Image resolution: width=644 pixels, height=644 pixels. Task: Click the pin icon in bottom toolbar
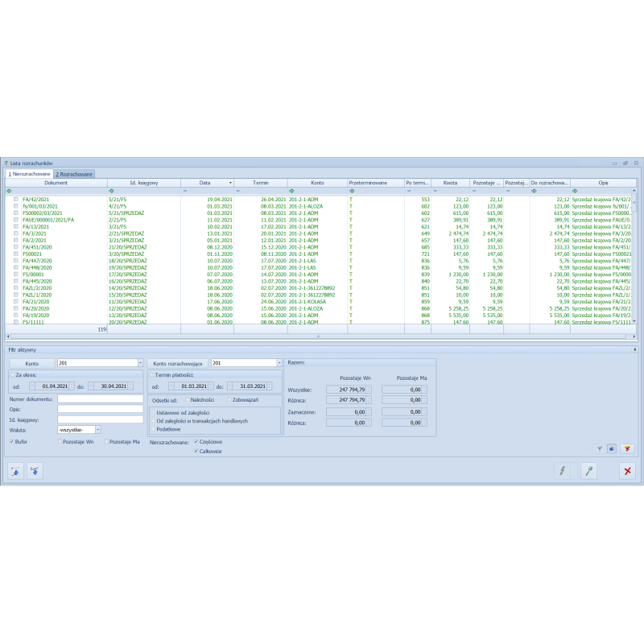pyautogui.click(x=588, y=471)
